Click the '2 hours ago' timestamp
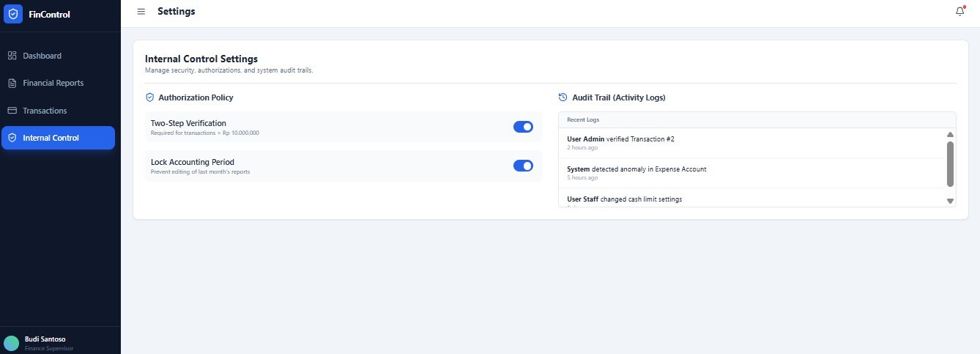This screenshot has height=354, width=980. click(x=582, y=147)
